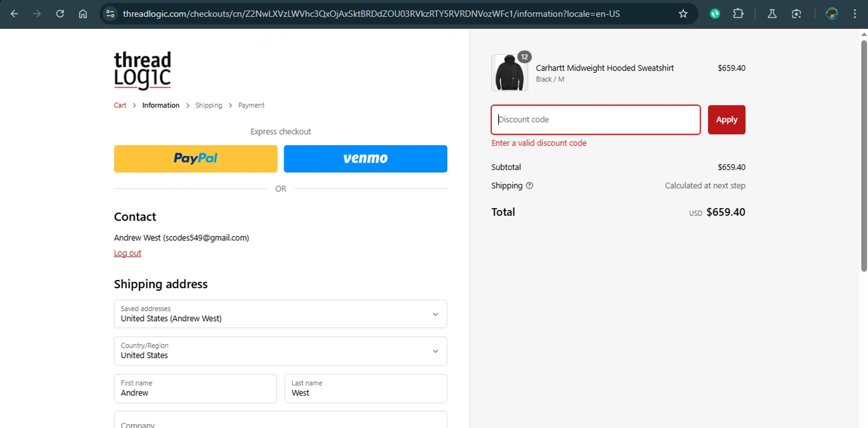Viewport: 868px width, 428px height.
Task: Click the 'Contact' heading
Action: pyautogui.click(x=135, y=217)
